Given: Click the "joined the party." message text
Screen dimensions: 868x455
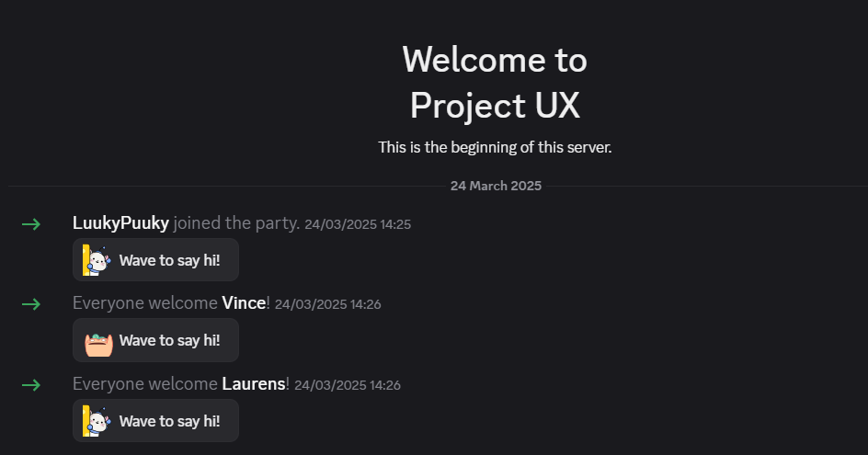Looking at the screenshot, I should [x=236, y=223].
